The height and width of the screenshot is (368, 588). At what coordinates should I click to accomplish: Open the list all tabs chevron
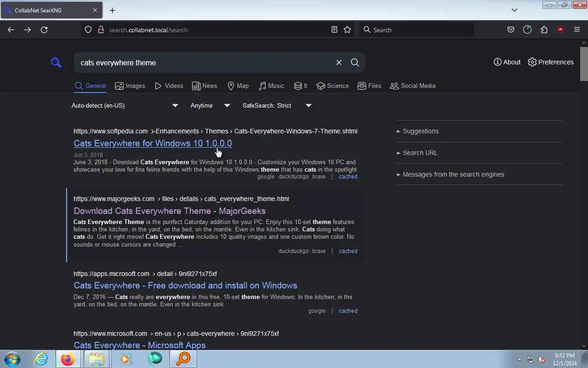514,10
